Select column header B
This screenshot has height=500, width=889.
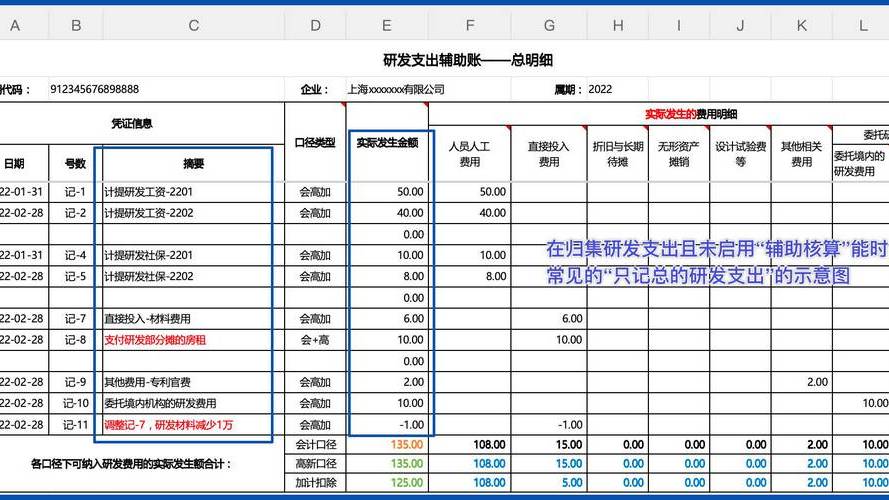(x=76, y=26)
